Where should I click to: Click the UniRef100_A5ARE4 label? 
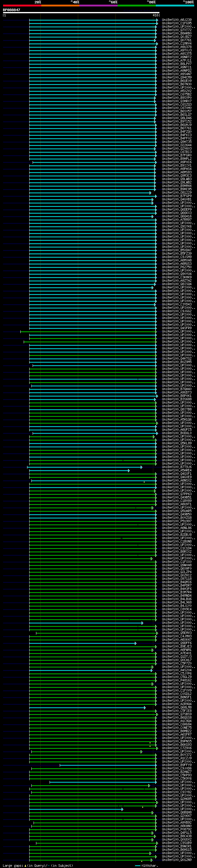click(177, 470)
